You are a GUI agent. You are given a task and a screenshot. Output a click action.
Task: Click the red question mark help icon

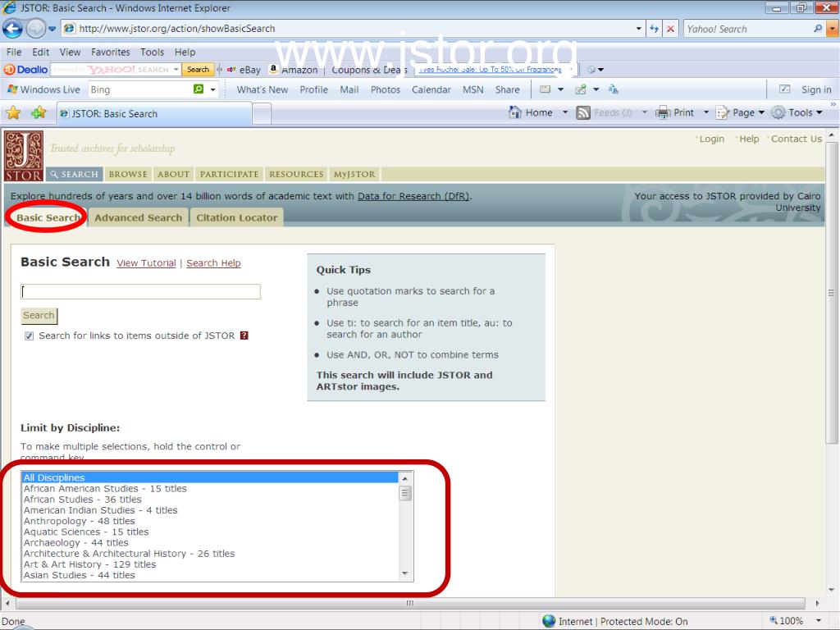click(244, 336)
